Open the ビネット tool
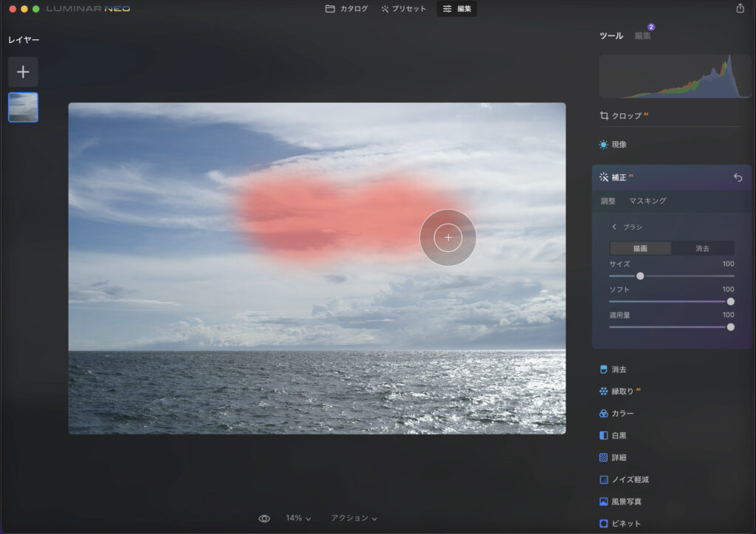This screenshot has width=756, height=534. tap(626, 524)
